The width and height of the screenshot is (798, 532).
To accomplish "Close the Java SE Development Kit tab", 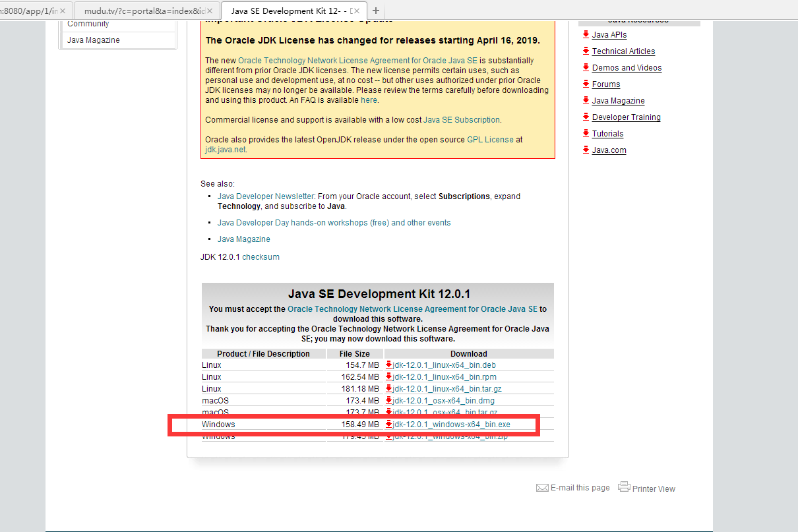I will click(x=356, y=11).
